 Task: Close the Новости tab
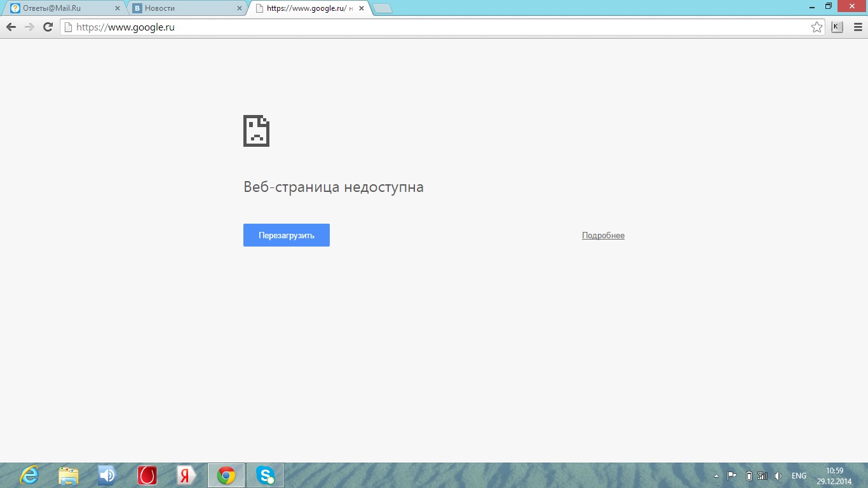240,9
